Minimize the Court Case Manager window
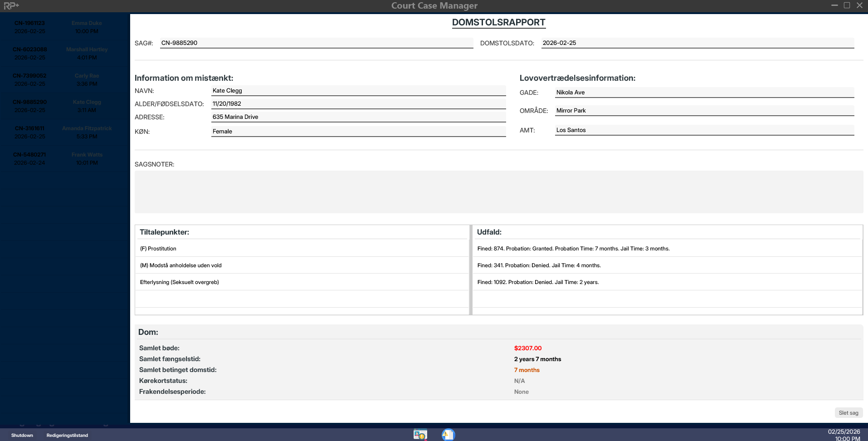The image size is (868, 441). (834, 5)
